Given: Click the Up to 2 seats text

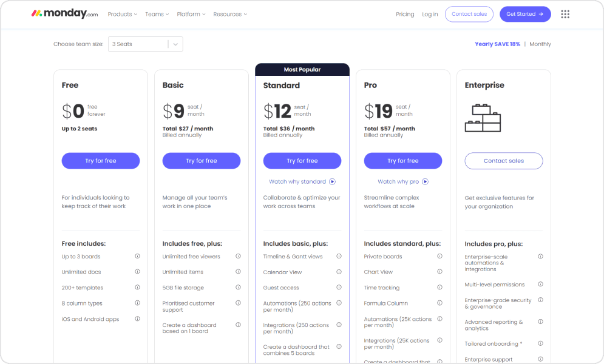Looking at the screenshot, I should point(80,129).
